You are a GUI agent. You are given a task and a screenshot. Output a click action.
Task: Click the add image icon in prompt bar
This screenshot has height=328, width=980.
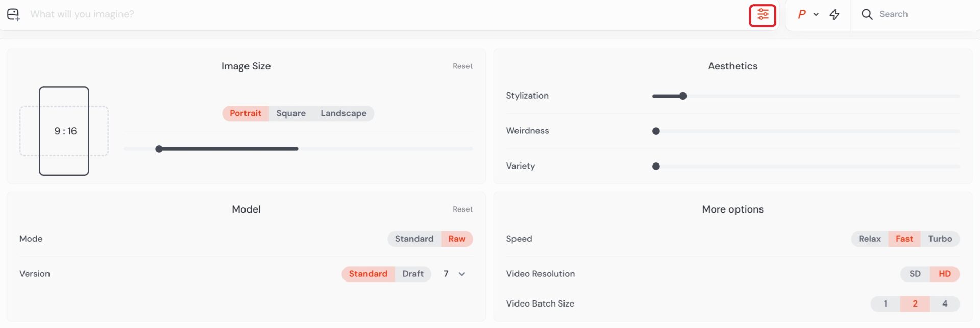pos(13,15)
